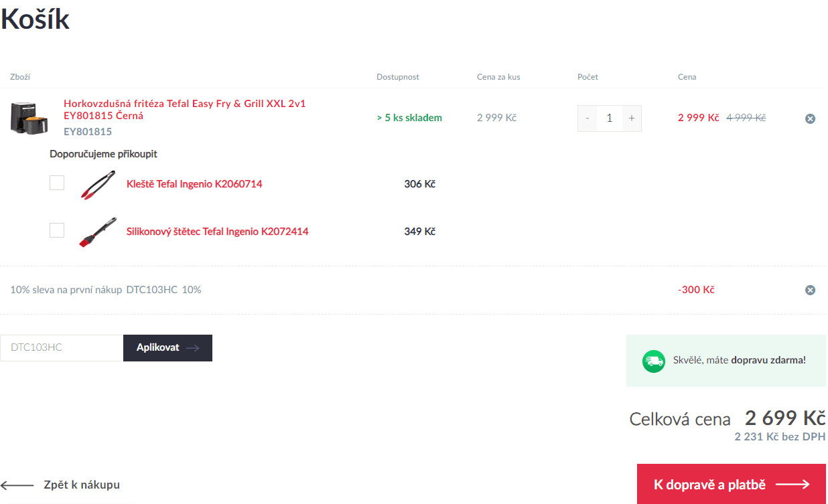Remove the 10% discount coupon row

[810, 290]
